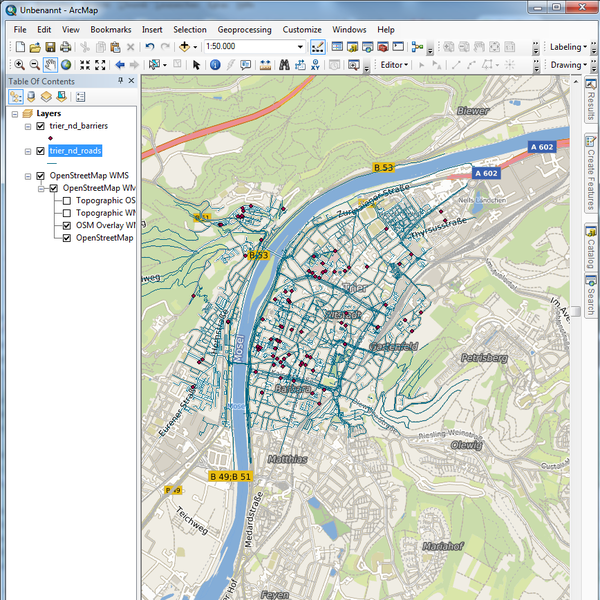This screenshot has height=600, width=600.
Task: Zoom to full extent globe
Action: tap(66, 65)
